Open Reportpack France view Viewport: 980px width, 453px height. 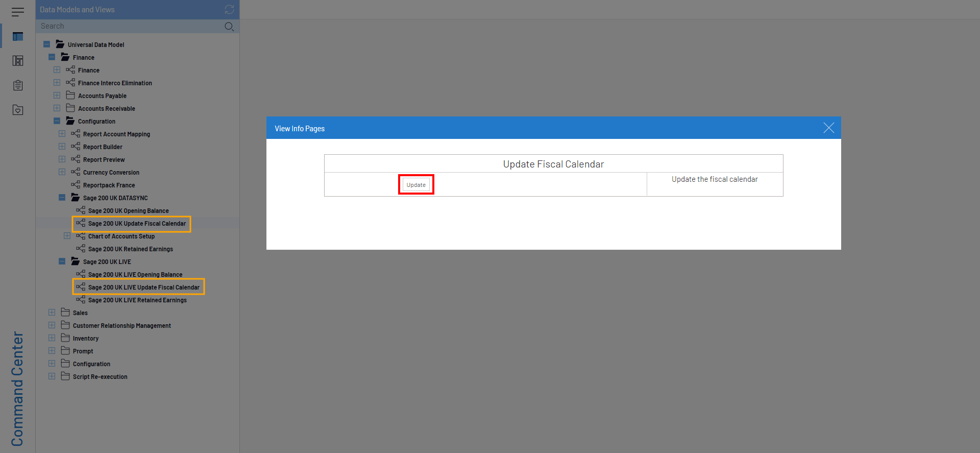(x=109, y=185)
